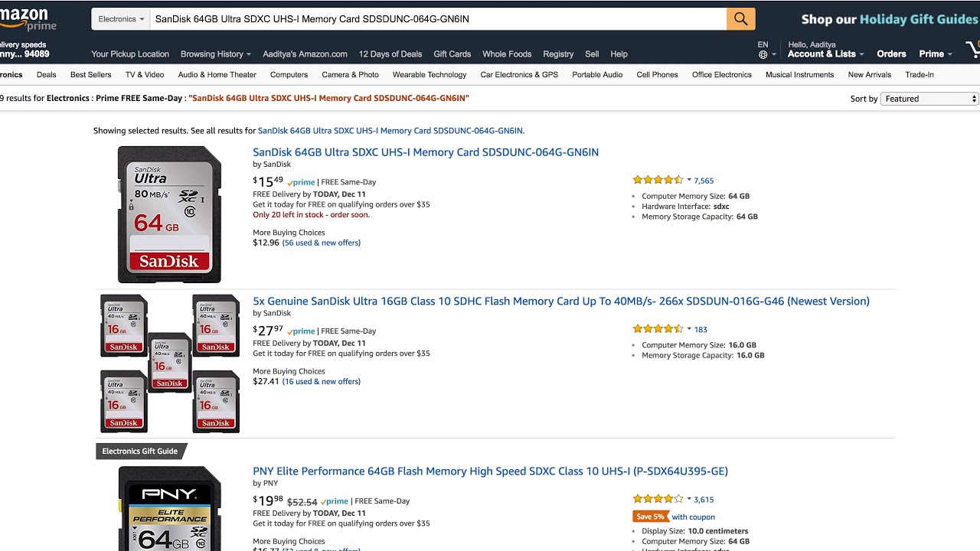Open Portable Audio category
Viewport: 980px width, 551px height.
point(597,75)
